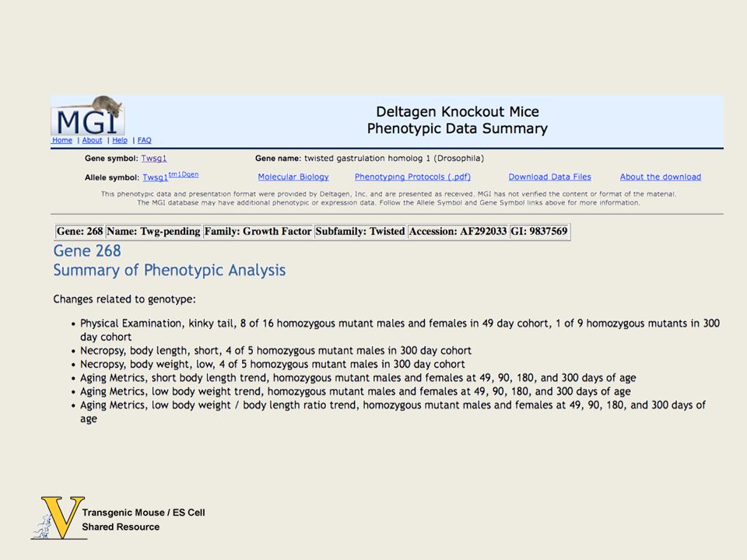Click the 'Phenotypic Data Summary' title line
Image resolution: width=747 pixels, height=560 pixels.
click(x=458, y=128)
